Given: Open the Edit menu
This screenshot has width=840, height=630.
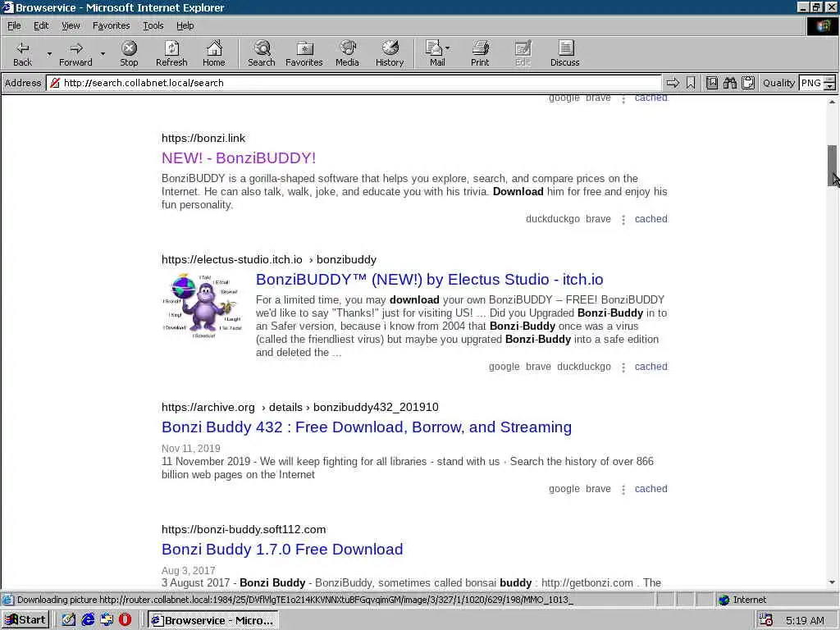Looking at the screenshot, I should [x=41, y=25].
